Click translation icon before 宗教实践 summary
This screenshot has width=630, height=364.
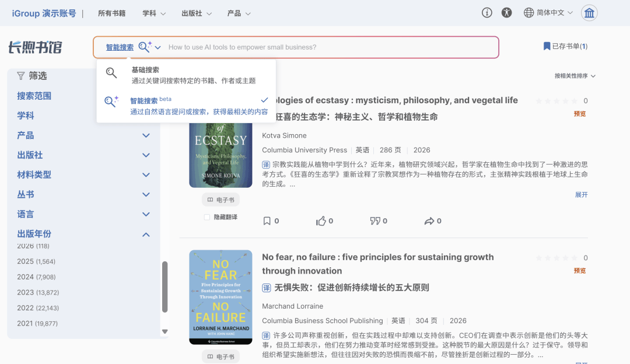(266, 164)
